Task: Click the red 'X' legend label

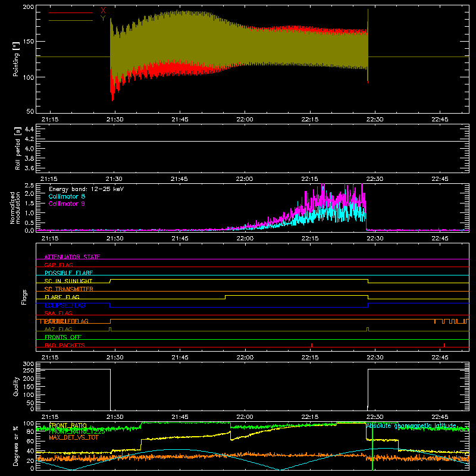Action: point(103,11)
